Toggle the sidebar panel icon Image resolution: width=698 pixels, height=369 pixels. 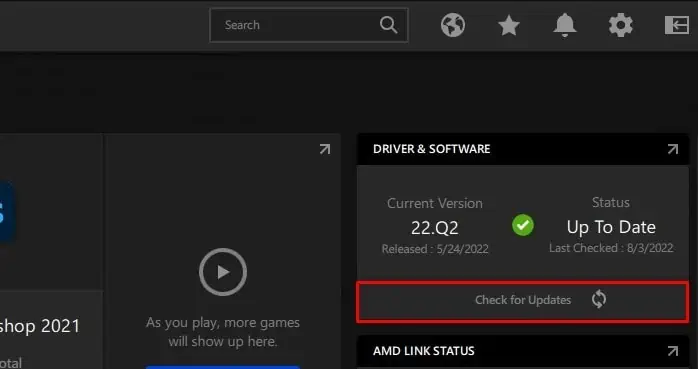[x=677, y=25]
